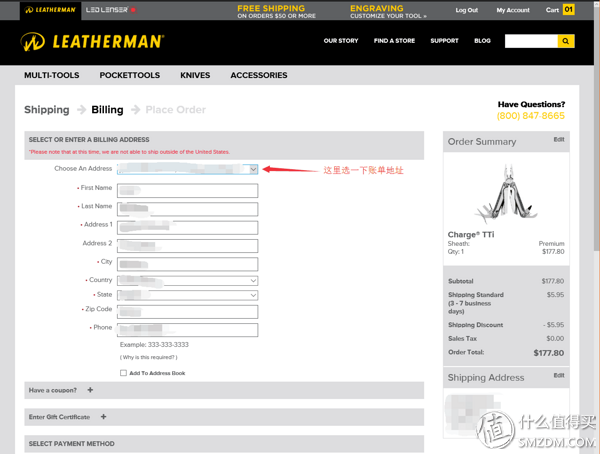This screenshot has height=454, width=600.
Task: Open the LED Lenser brand tab
Action: point(111,10)
